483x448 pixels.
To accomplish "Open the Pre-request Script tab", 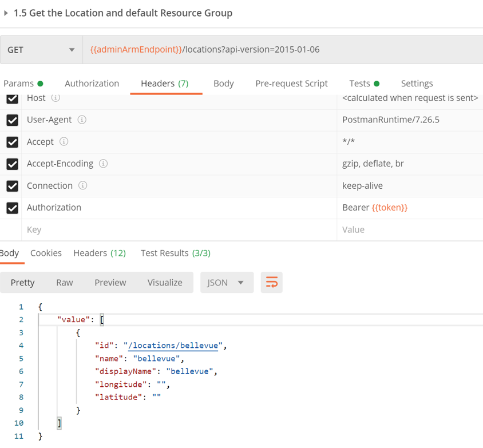I will click(x=291, y=84).
